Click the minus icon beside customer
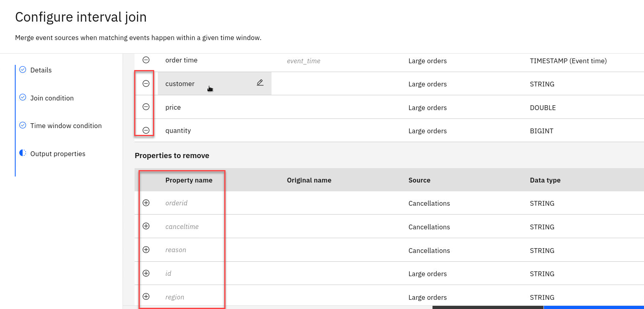This screenshot has height=309, width=644. (146, 84)
